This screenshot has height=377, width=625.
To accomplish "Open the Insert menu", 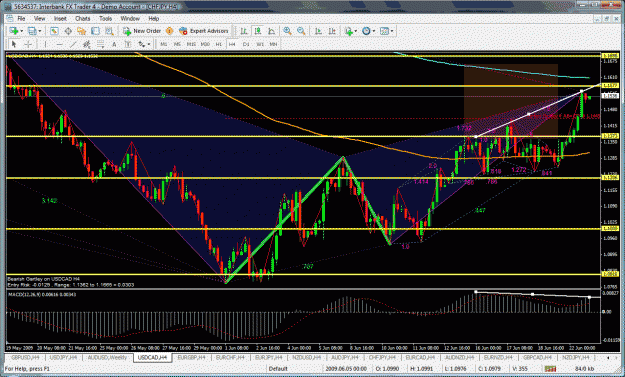I will coord(60,18).
